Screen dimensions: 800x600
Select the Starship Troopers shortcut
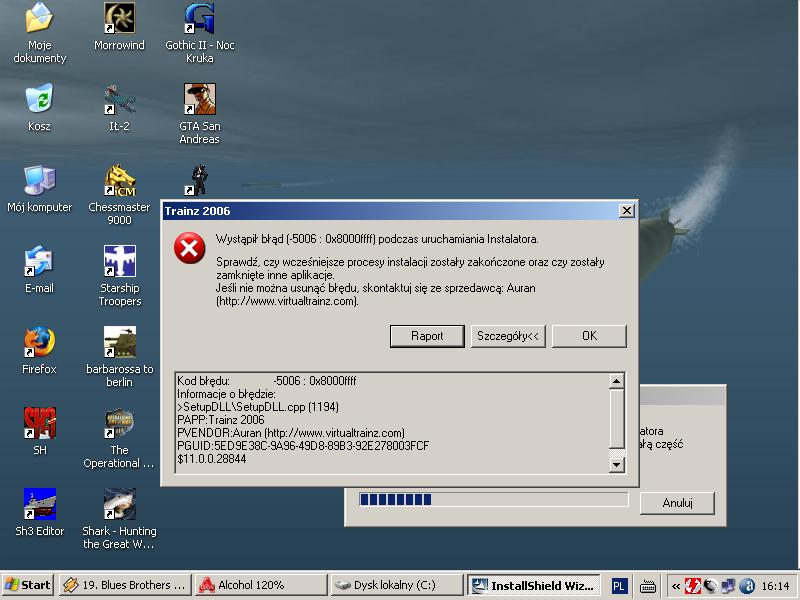(x=119, y=276)
